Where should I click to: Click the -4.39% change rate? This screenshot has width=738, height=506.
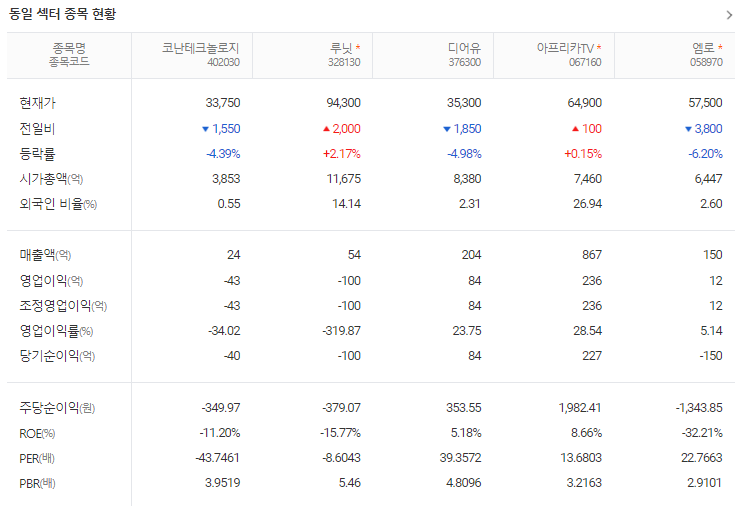223,153
